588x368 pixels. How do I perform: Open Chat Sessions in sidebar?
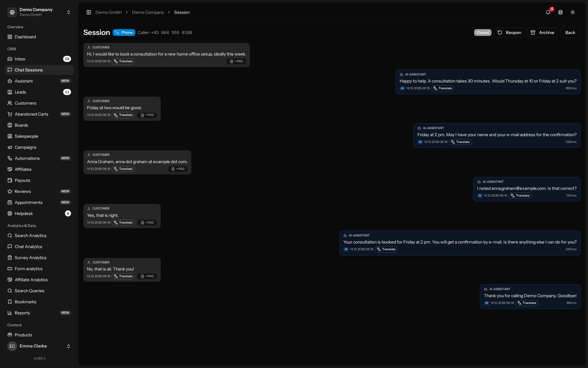(39, 70)
